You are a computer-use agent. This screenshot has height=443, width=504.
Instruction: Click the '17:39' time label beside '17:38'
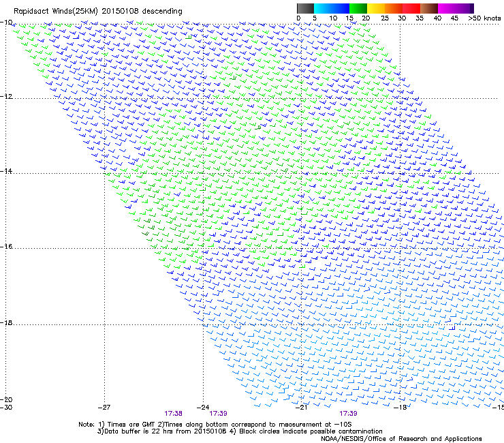click(218, 414)
